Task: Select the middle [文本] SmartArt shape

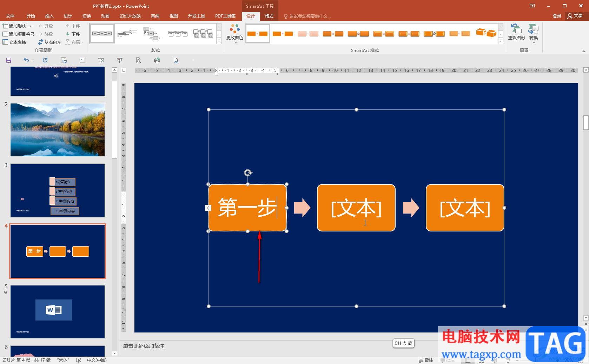Action: tap(356, 208)
